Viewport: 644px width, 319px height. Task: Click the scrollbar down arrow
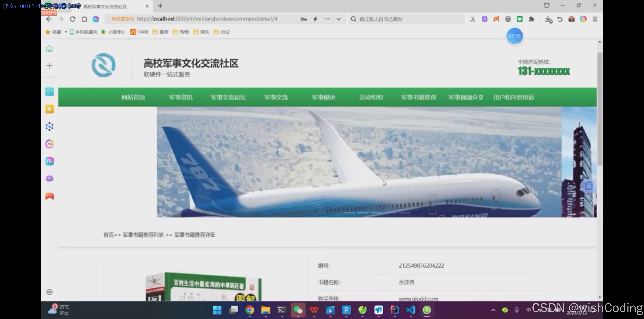pyautogui.click(x=600, y=297)
